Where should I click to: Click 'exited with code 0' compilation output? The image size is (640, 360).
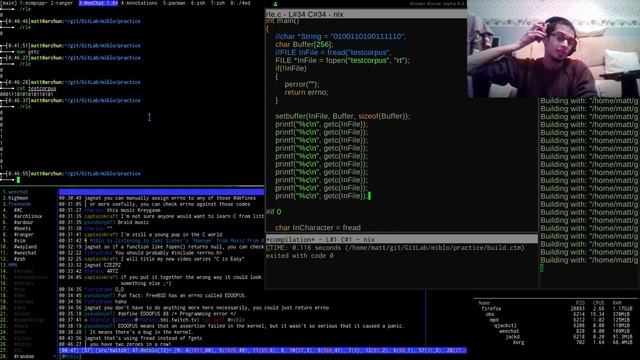(300, 256)
